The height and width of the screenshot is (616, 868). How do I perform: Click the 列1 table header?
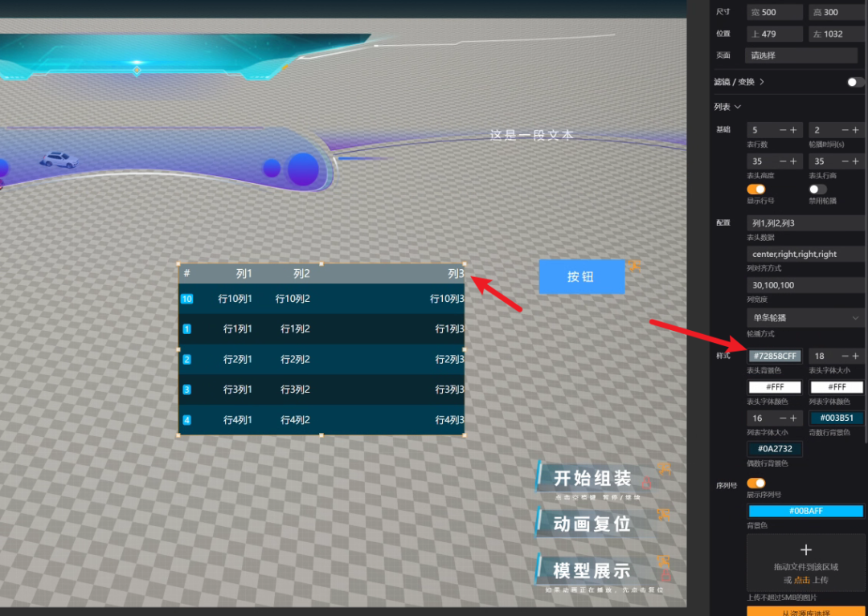(x=244, y=274)
